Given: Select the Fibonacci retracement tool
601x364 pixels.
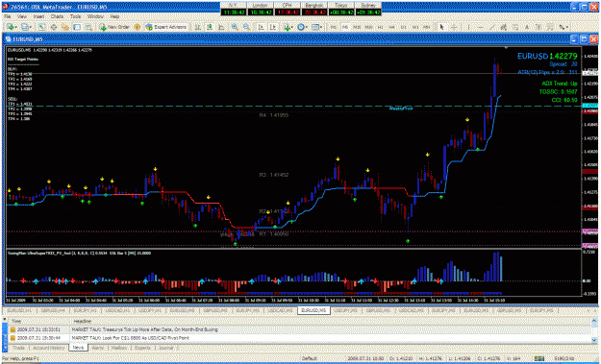Looking at the screenshot, I should pyautogui.click(x=515, y=27).
